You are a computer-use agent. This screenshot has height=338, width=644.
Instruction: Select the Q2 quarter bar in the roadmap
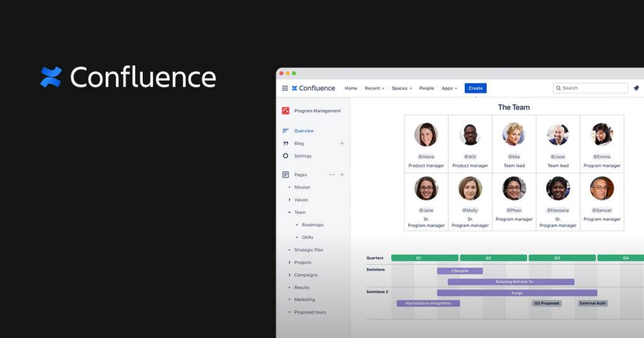tap(493, 258)
